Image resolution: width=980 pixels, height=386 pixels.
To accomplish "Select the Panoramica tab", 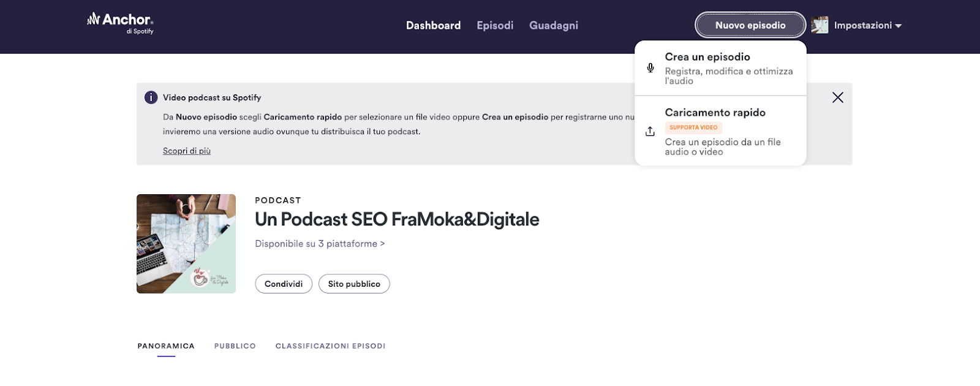I will [166, 346].
